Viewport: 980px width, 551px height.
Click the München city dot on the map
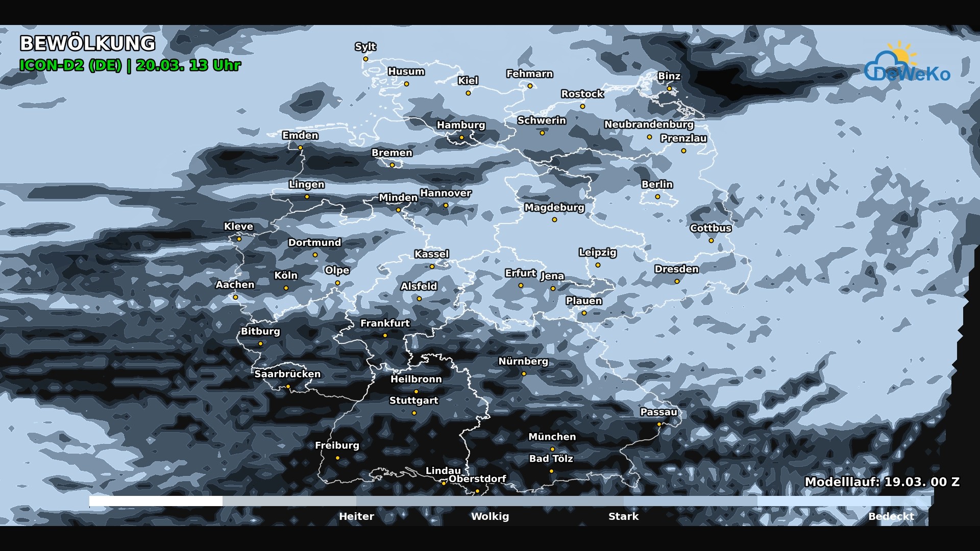tap(553, 449)
